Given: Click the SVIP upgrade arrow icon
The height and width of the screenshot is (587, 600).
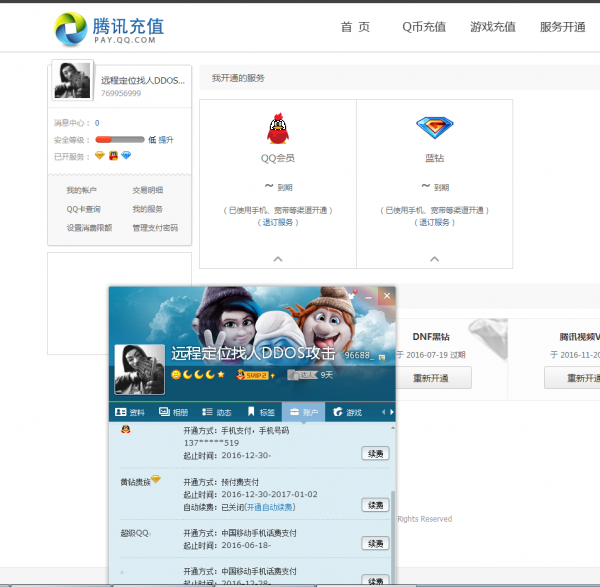Looking at the screenshot, I should (x=272, y=376).
